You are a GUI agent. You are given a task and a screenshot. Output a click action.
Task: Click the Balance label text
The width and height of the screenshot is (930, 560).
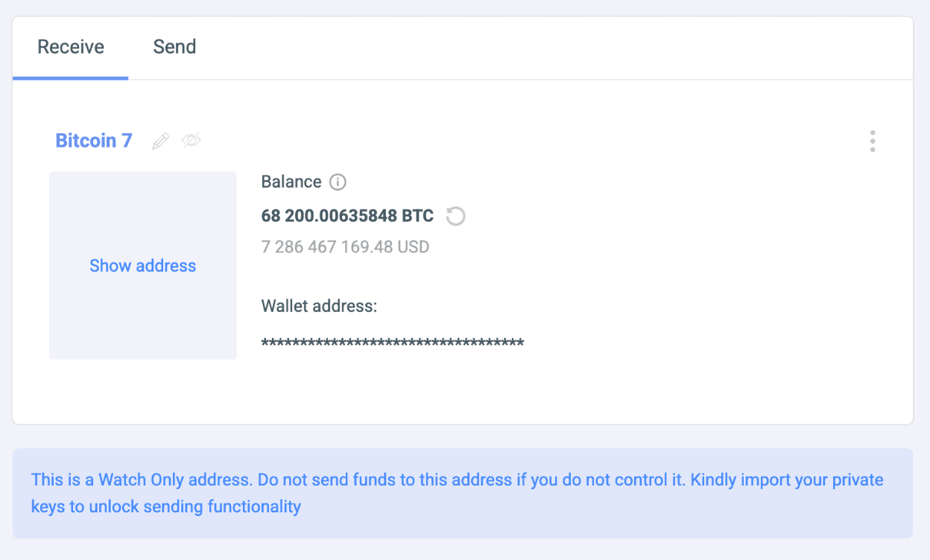(291, 182)
